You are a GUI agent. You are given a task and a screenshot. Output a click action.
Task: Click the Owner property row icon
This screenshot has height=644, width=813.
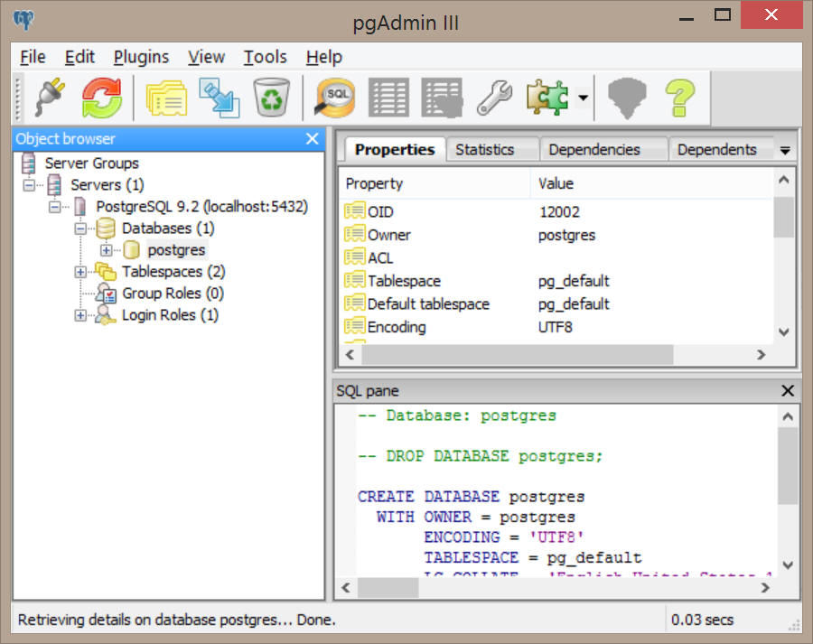(x=355, y=234)
